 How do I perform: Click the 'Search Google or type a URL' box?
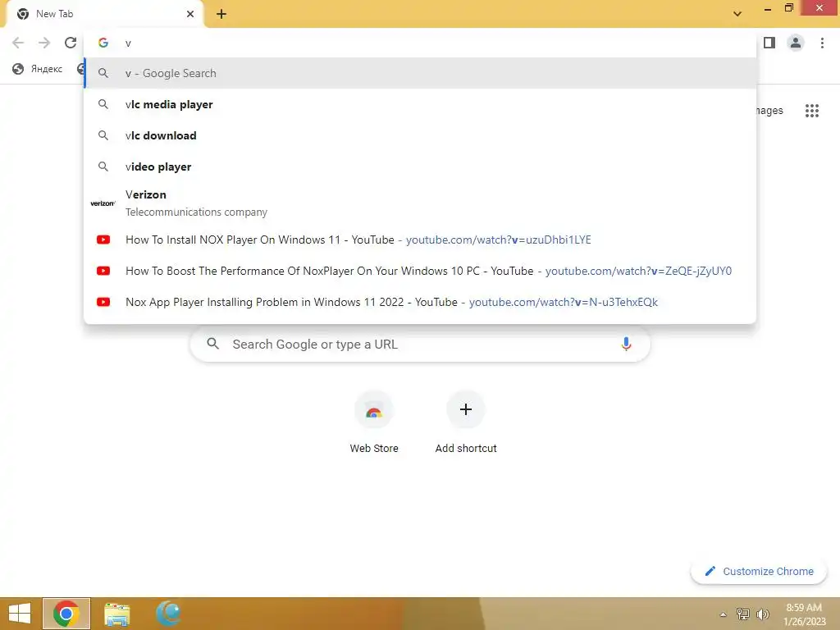[x=421, y=344]
